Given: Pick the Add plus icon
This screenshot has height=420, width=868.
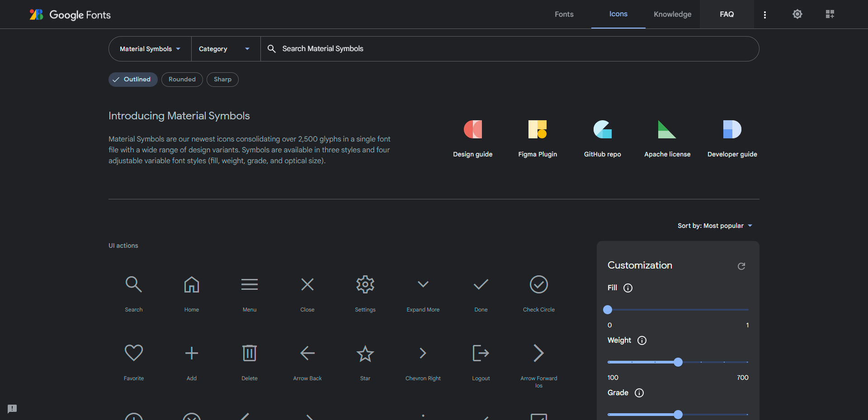Looking at the screenshot, I should pos(192,353).
